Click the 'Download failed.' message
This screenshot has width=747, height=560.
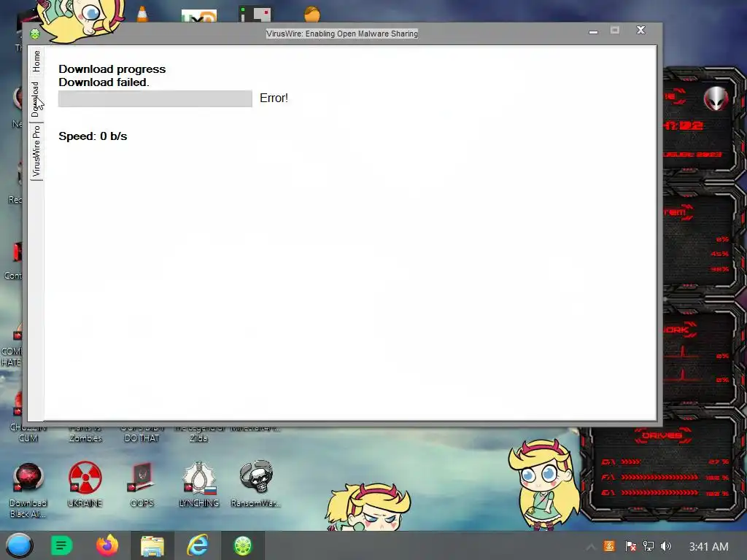[x=104, y=82]
